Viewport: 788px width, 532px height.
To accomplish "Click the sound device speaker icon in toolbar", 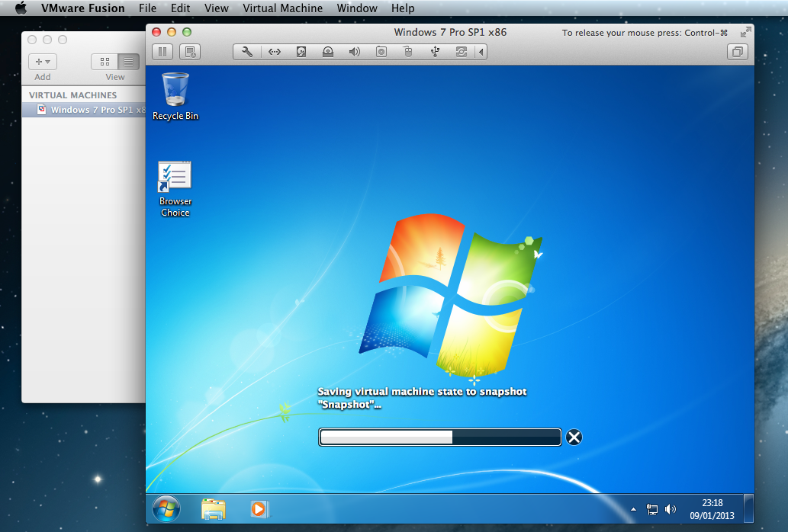I will pyautogui.click(x=355, y=52).
